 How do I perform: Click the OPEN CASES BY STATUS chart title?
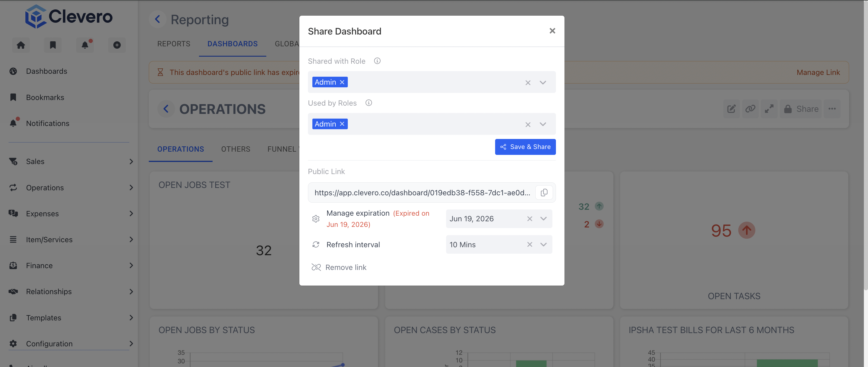445,330
